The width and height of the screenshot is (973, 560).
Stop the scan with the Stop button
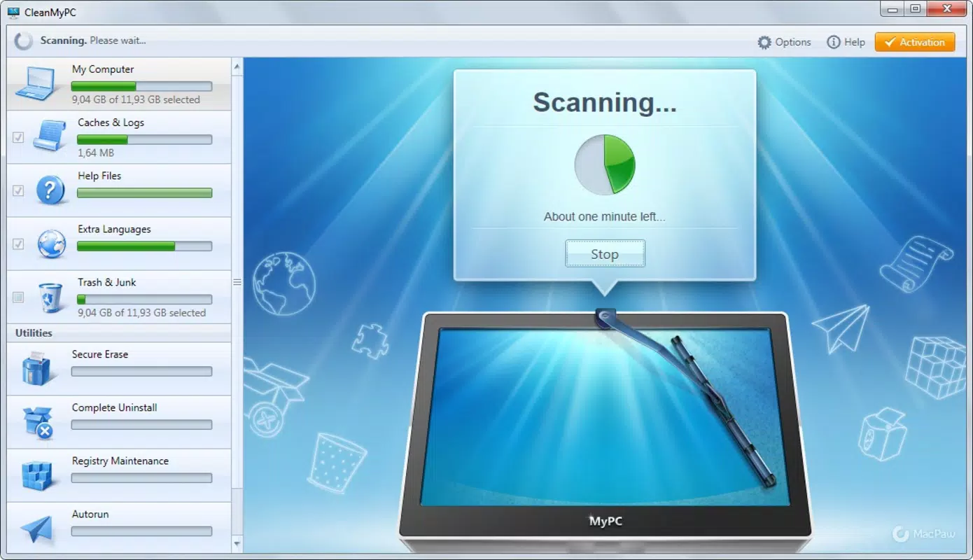605,254
